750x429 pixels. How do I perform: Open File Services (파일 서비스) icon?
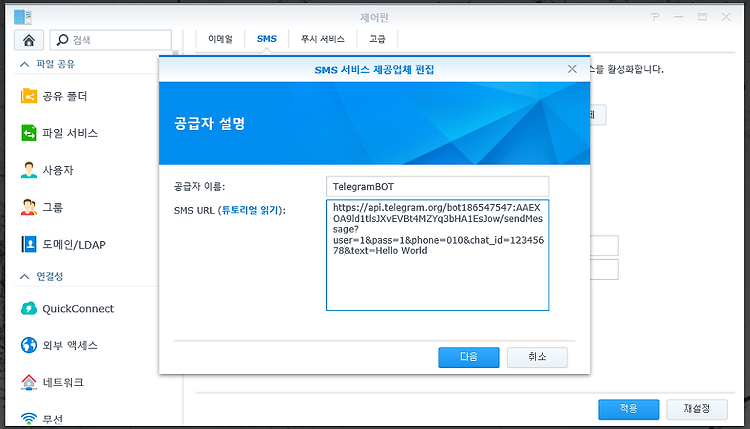coord(29,133)
